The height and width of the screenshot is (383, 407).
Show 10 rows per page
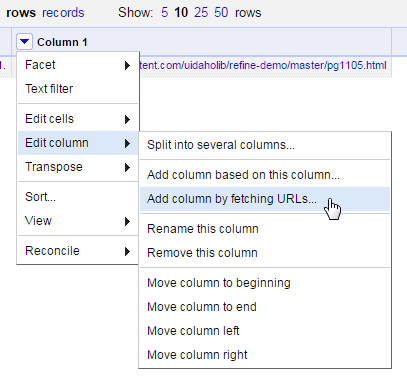[x=181, y=13]
